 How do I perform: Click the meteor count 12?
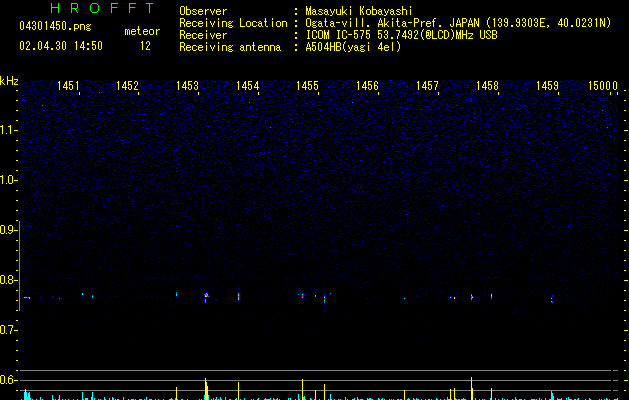point(145,46)
